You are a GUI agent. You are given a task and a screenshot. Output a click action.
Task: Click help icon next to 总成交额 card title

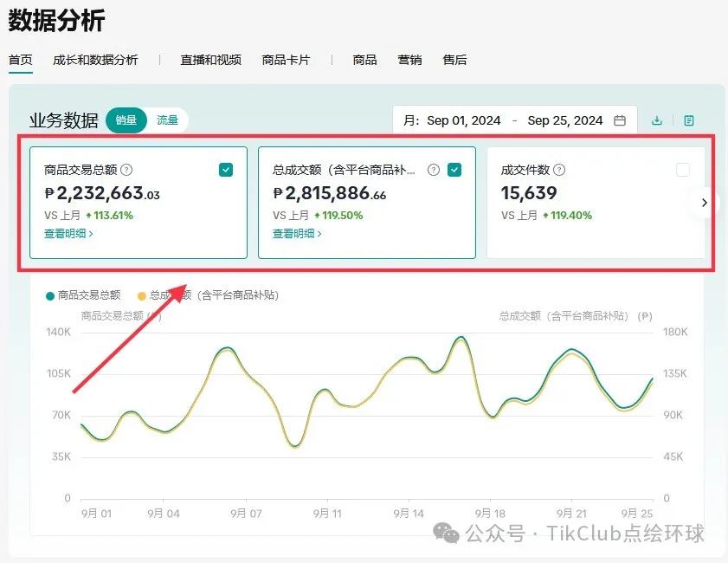tap(434, 170)
